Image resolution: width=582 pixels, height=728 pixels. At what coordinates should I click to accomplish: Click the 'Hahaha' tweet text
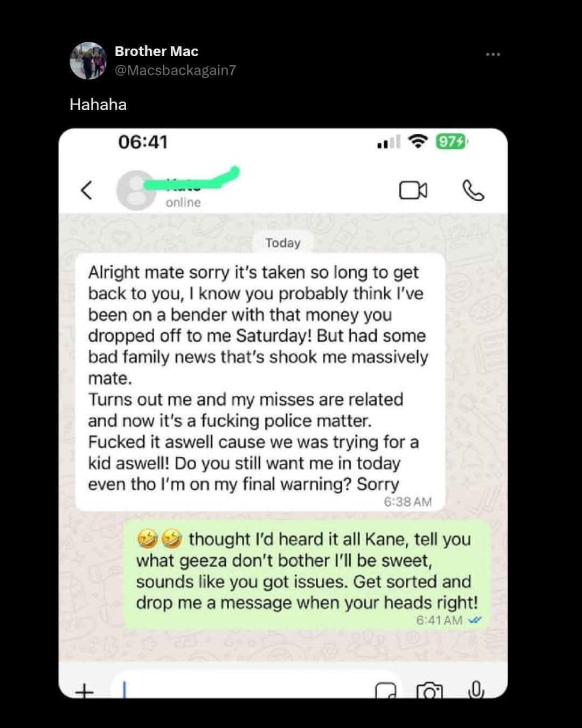(x=98, y=104)
